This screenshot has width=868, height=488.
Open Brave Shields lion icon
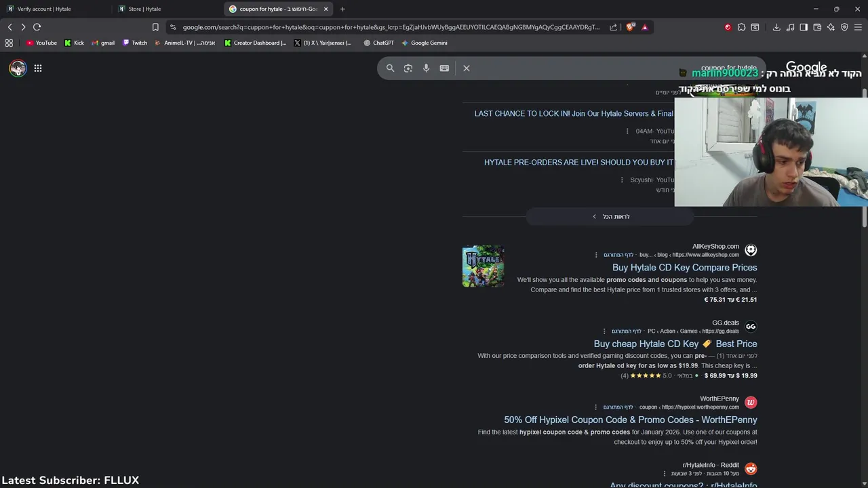click(631, 27)
